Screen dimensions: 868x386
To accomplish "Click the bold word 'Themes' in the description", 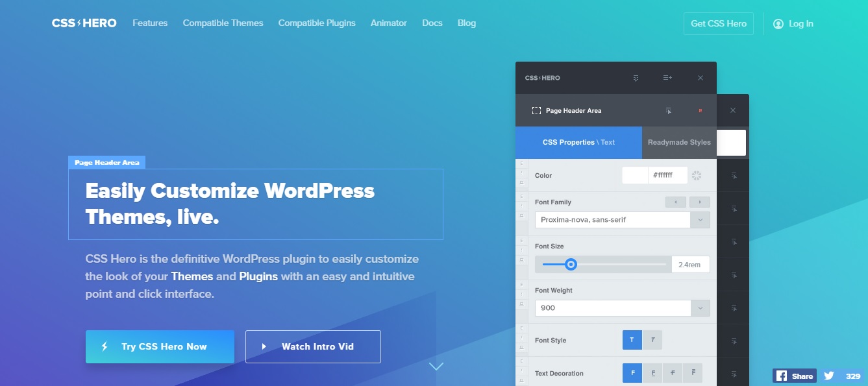I will [x=192, y=276].
